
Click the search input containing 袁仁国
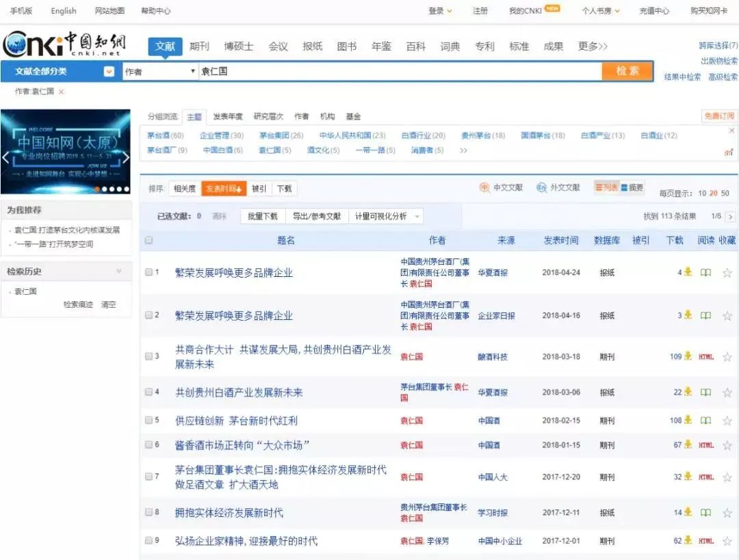400,72
